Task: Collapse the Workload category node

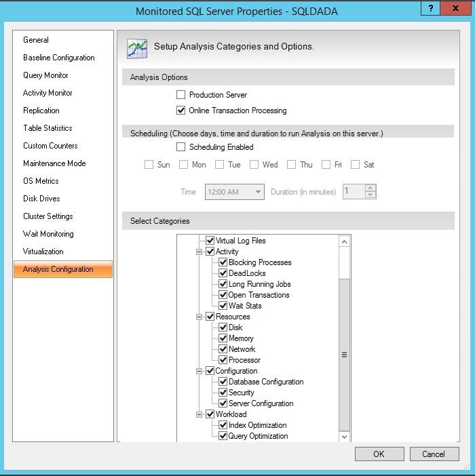Action: 199,415
